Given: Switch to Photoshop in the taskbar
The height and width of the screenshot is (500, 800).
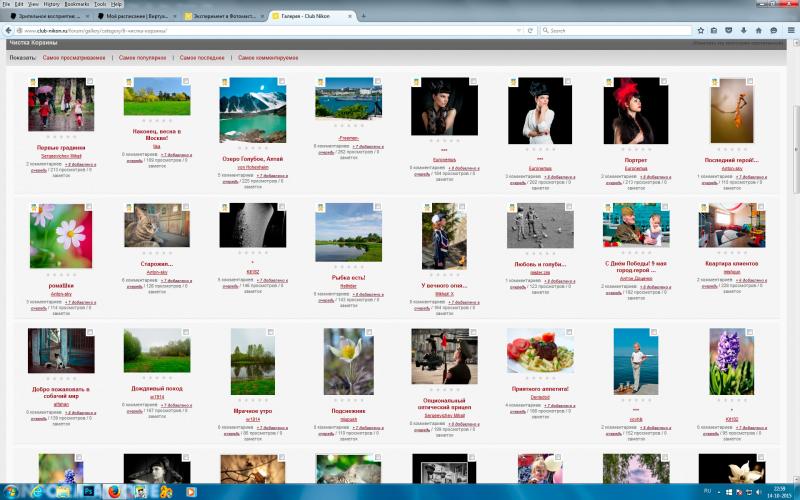Looking at the screenshot, I should (89, 492).
